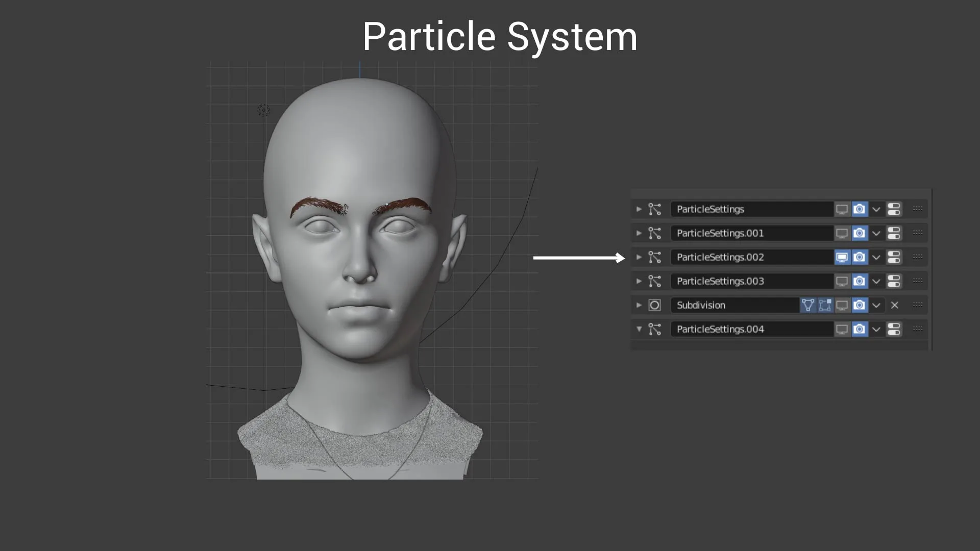This screenshot has width=980, height=551.
Task: Click drag handle grip of ParticleSettings.003 row
Action: coord(917,281)
